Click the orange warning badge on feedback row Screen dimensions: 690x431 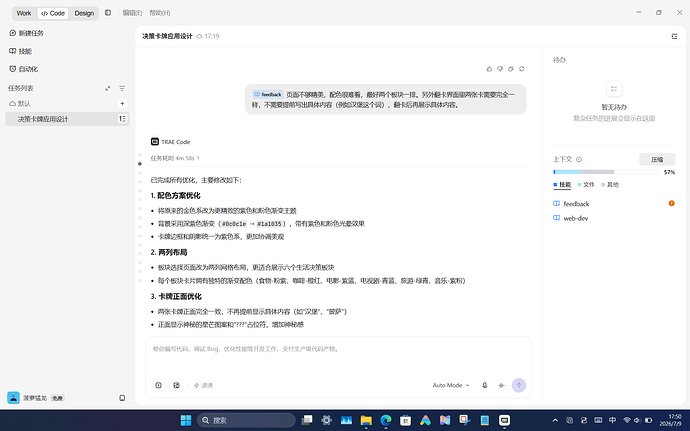pos(672,203)
